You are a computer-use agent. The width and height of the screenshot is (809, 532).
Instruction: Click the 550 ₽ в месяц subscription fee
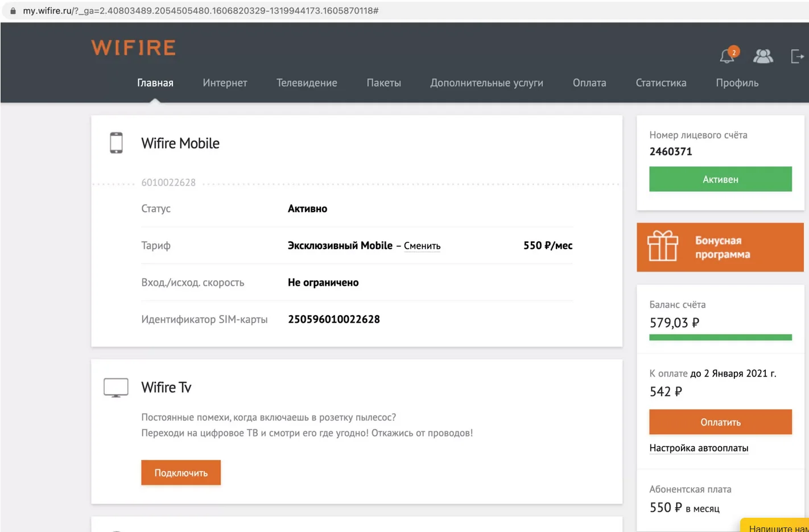(x=684, y=508)
